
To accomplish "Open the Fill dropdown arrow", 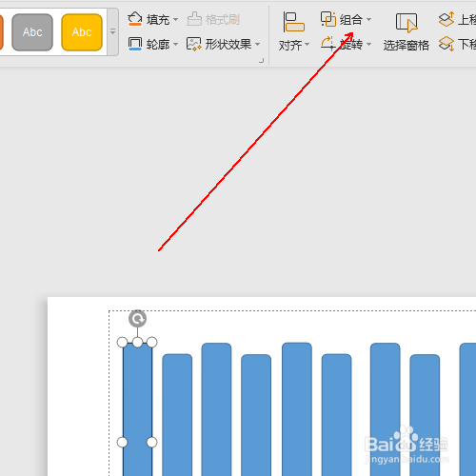I will coord(175,20).
